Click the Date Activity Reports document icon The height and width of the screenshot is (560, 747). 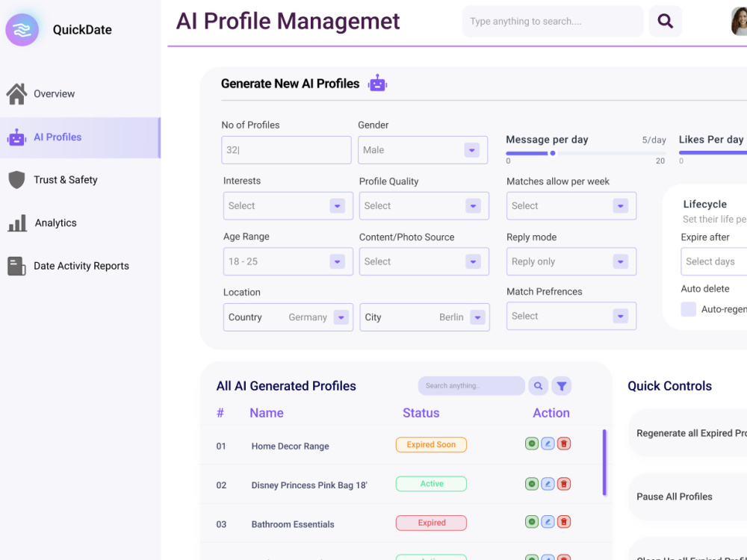16,267
